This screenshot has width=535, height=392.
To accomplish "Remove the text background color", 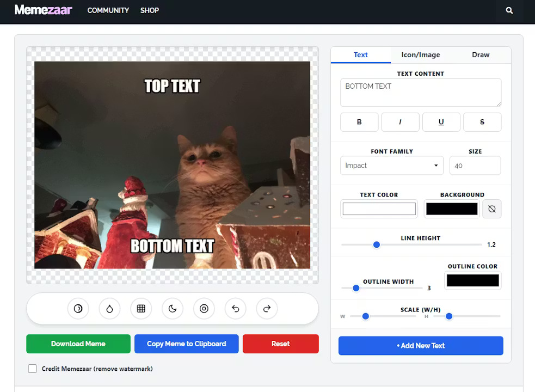I will tap(492, 209).
